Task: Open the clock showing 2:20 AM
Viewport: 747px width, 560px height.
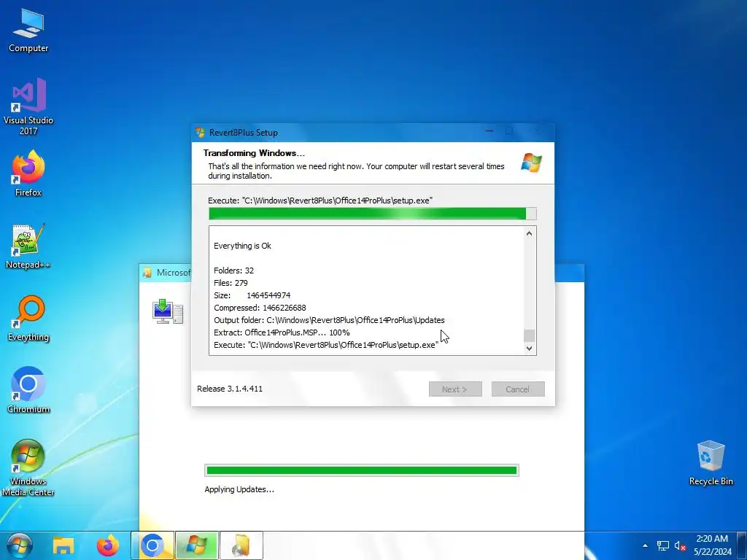Action: (712, 545)
